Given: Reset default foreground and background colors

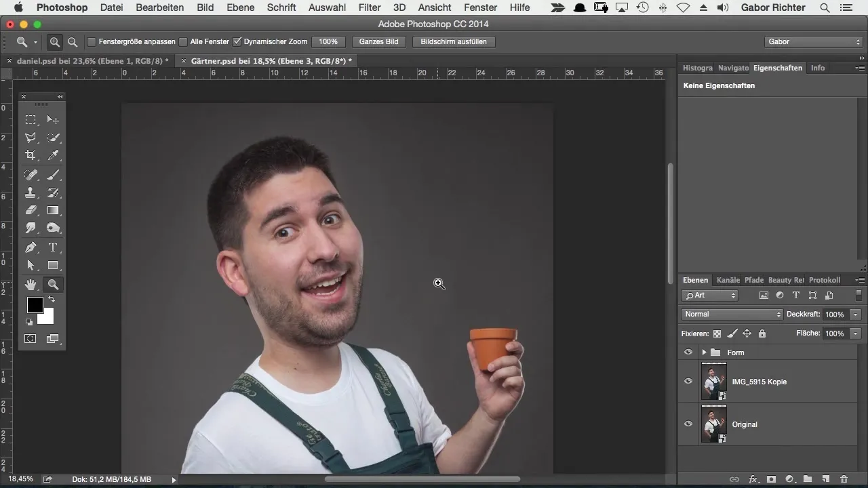Looking at the screenshot, I should tap(30, 322).
